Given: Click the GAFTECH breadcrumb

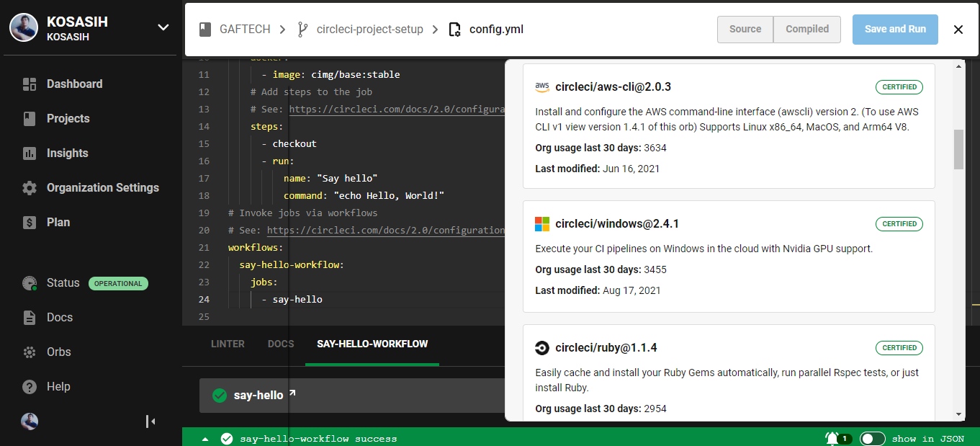Looking at the screenshot, I should pyautogui.click(x=245, y=30).
